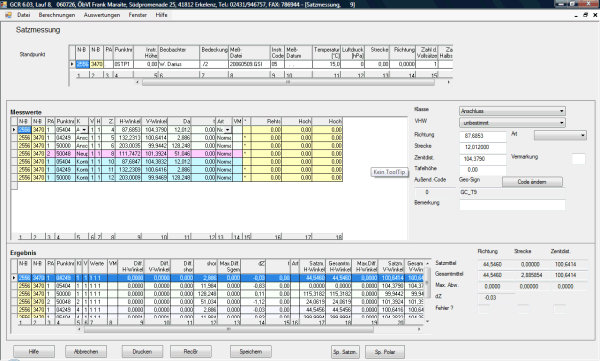Click the Abbrechen button
Viewport: 600px width, 361px height.
(x=86, y=351)
